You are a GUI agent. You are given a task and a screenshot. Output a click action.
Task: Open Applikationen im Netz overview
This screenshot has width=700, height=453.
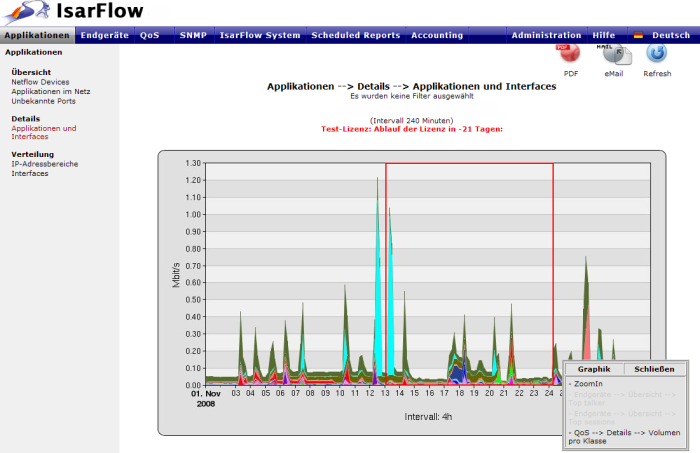coord(51,91)
